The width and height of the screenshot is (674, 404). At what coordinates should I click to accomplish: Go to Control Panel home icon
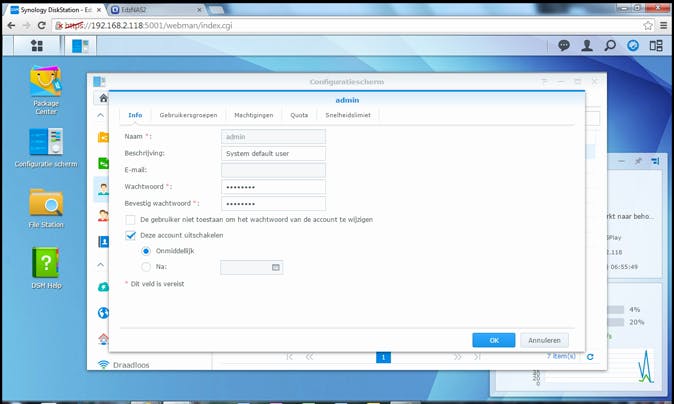(x=103, y=98)
